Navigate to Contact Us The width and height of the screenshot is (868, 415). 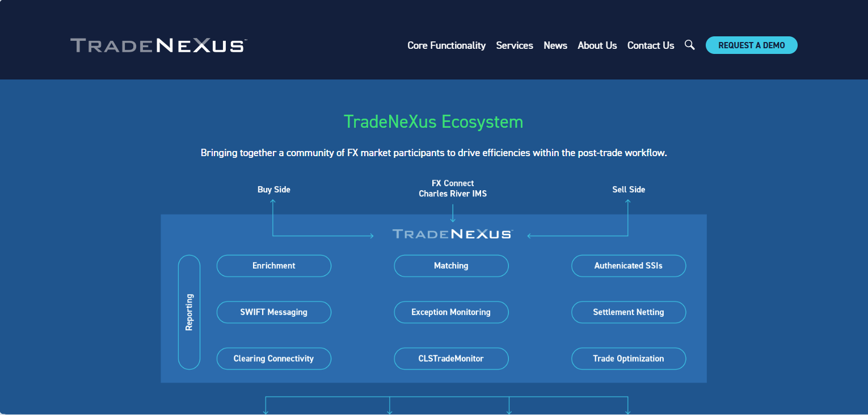[x=651, y=45]
